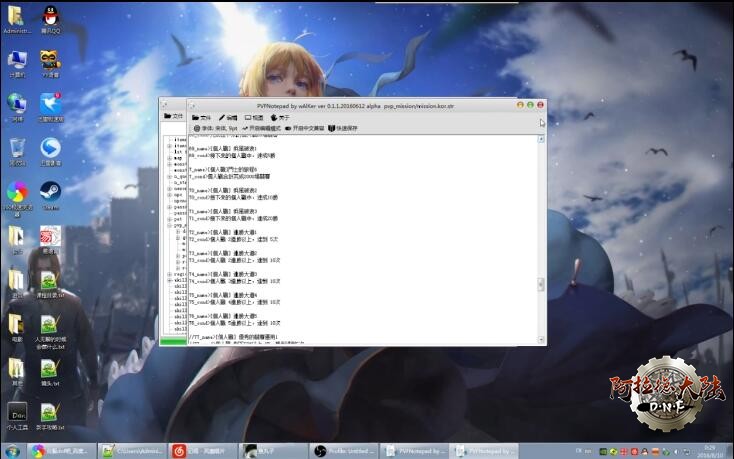Select the Administrator folder desktop icon
The image size is (734, 459).
point(17,19)
